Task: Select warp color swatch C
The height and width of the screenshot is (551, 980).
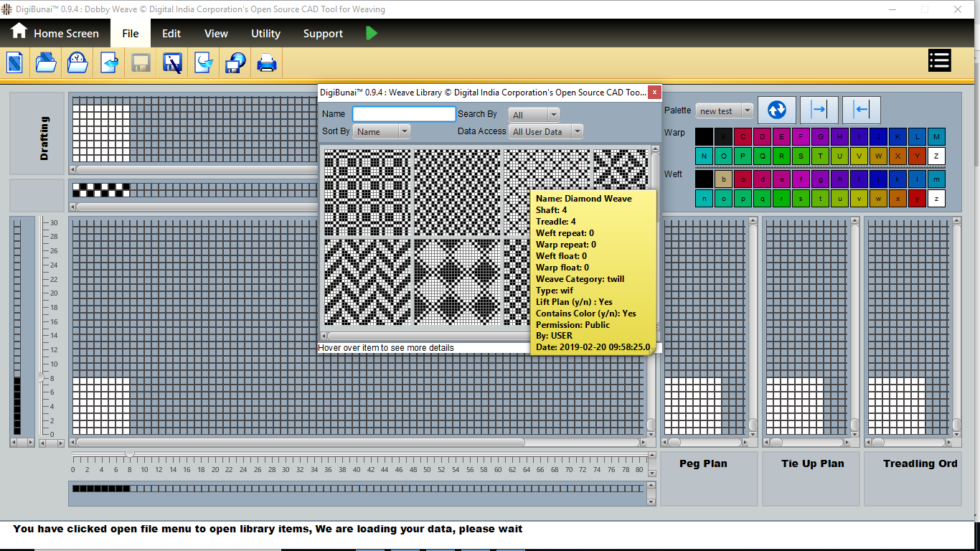Action: tap(743, 136)
